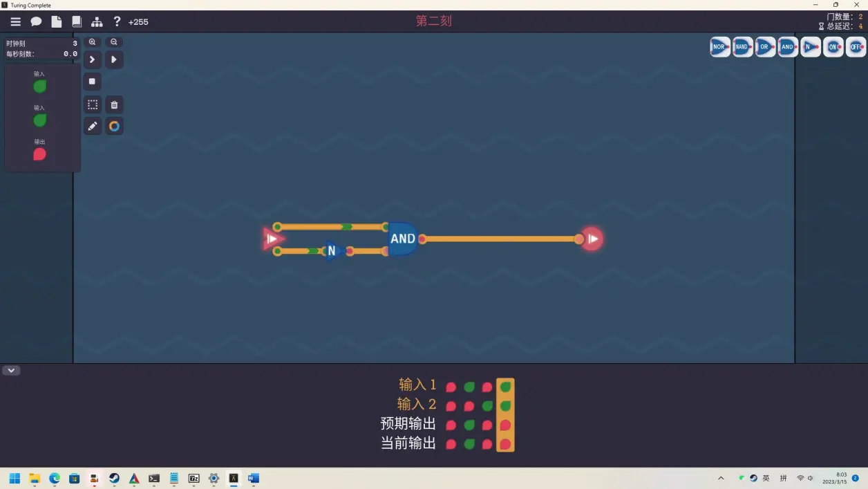Click the +255 score text

click(138, 22)
